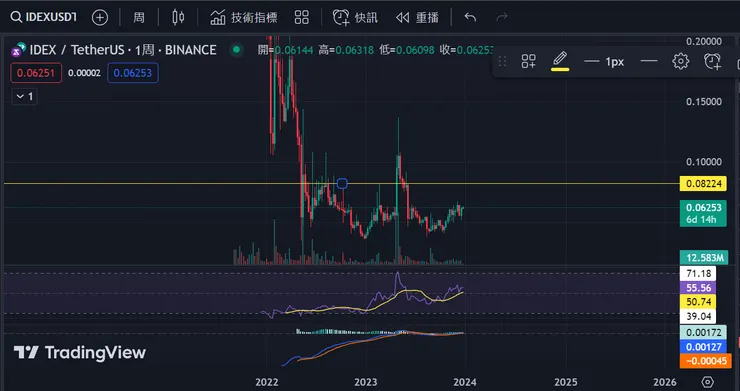Screen dimensions: 740x391
Task: Open line style selector in floating toolbar
Action: click(649, 61)
